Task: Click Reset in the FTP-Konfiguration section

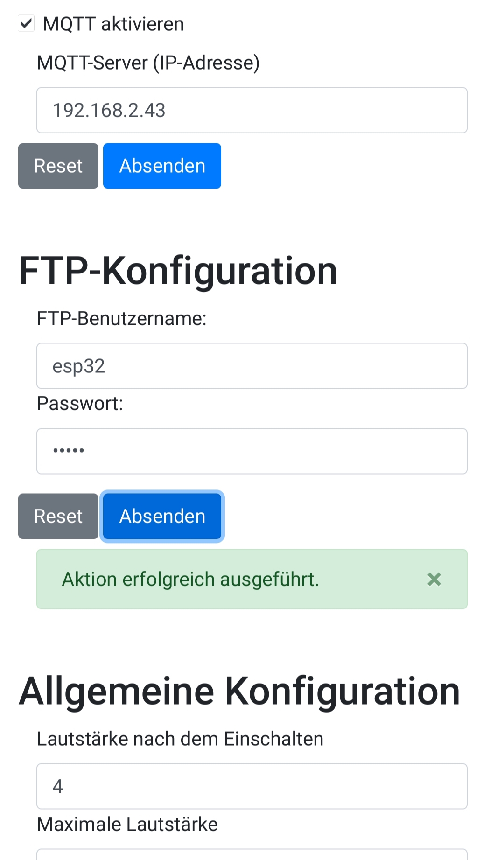Action: coord(58,516)
